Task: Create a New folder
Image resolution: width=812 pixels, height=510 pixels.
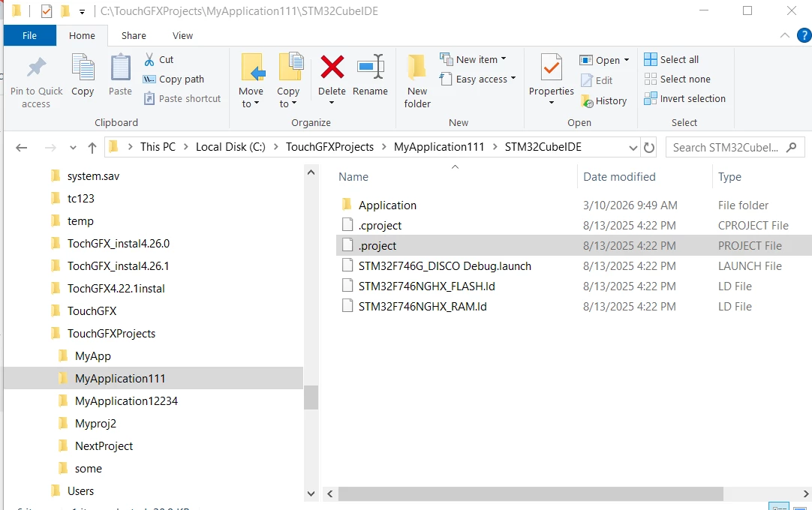Action: (417, 81)
